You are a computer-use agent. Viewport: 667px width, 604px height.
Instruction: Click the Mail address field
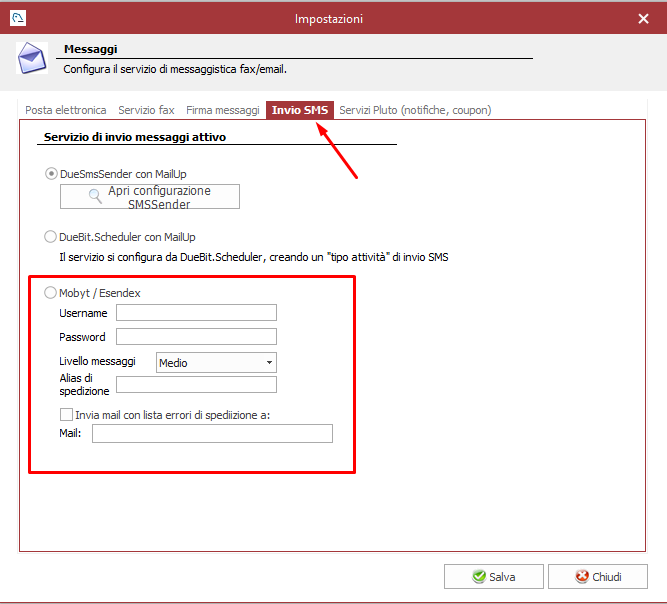pyautogui.click(x=212, y=433)
